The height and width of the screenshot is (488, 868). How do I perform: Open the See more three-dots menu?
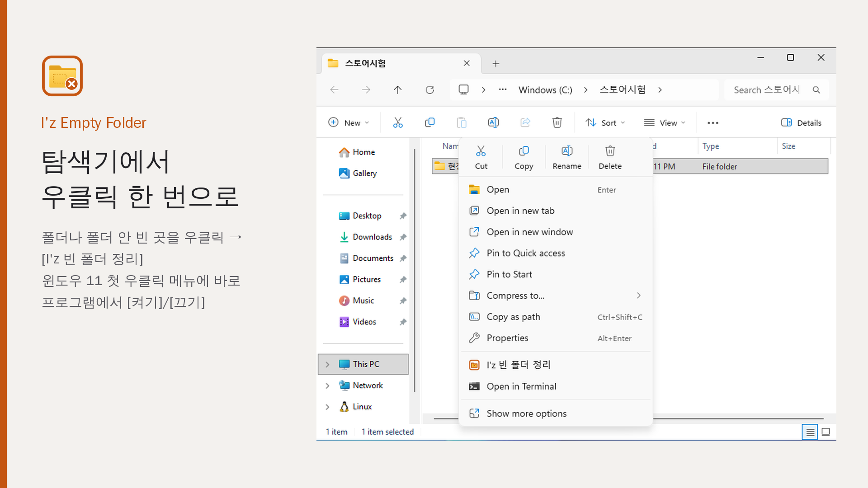(713, 123)
